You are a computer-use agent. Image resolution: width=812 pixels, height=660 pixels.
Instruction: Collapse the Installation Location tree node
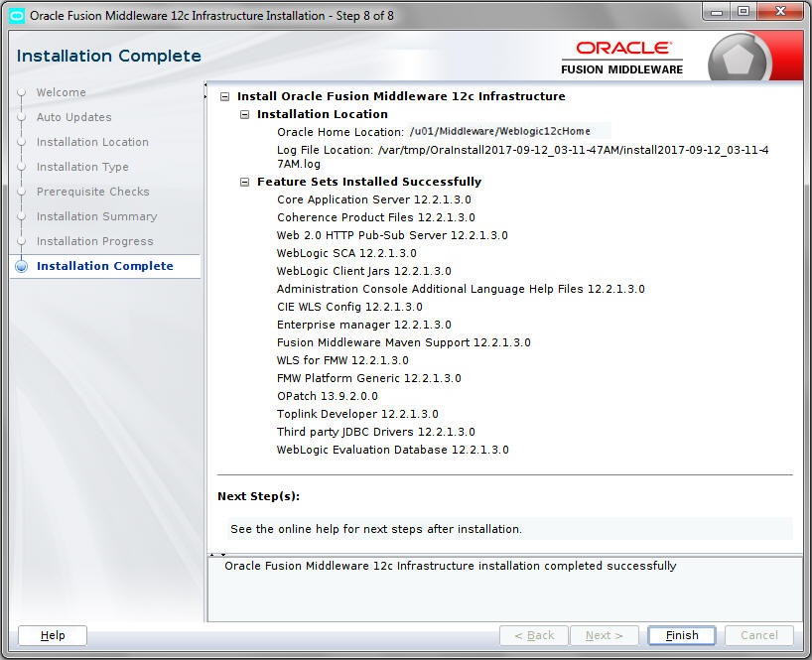pyautogui.click(x=244, y=114)
